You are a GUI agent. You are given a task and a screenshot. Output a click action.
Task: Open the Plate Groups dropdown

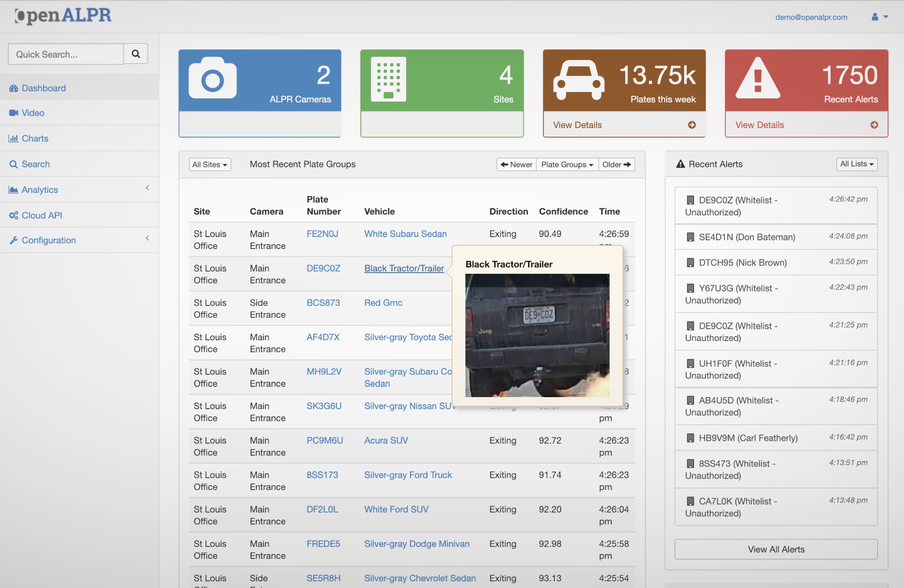pos(567,164)
